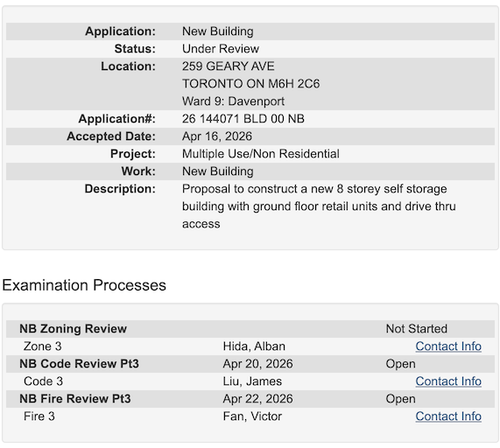The image size is (500, 448).
Task: Click the Accepted Date value Apr 16, 2026
Action: [x=217, y=136]
